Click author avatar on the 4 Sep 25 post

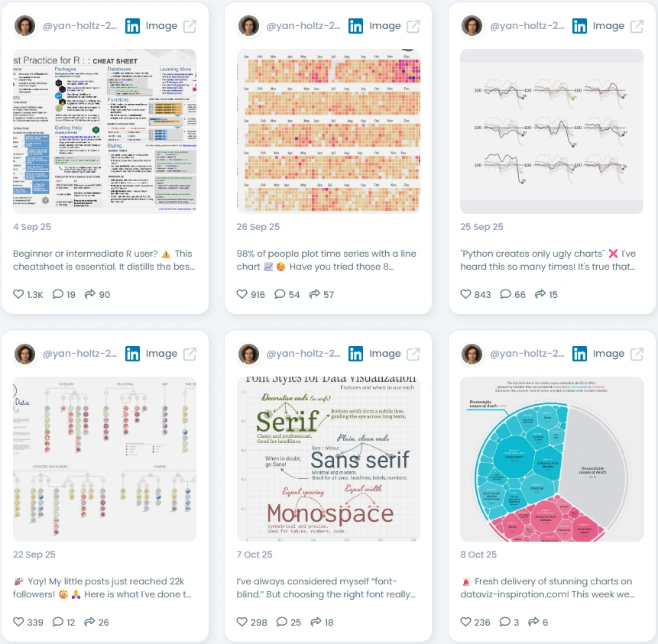tap(24, 26)
